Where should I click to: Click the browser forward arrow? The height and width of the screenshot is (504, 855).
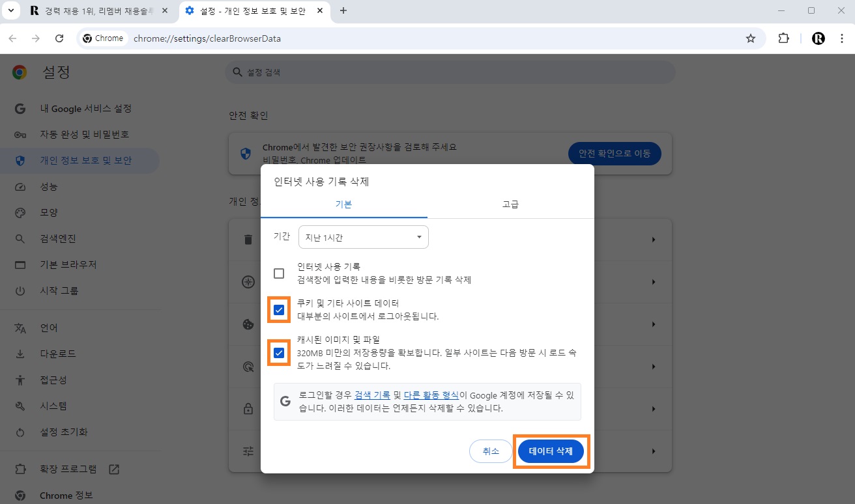point(36,38)
